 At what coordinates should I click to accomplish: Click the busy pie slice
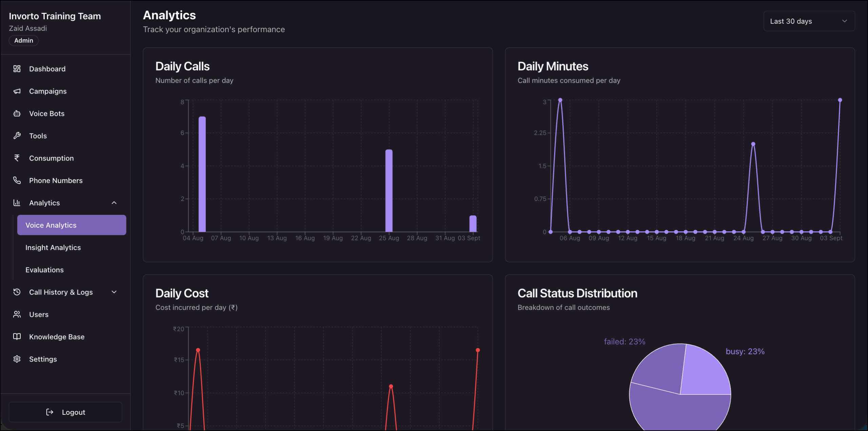704,373
